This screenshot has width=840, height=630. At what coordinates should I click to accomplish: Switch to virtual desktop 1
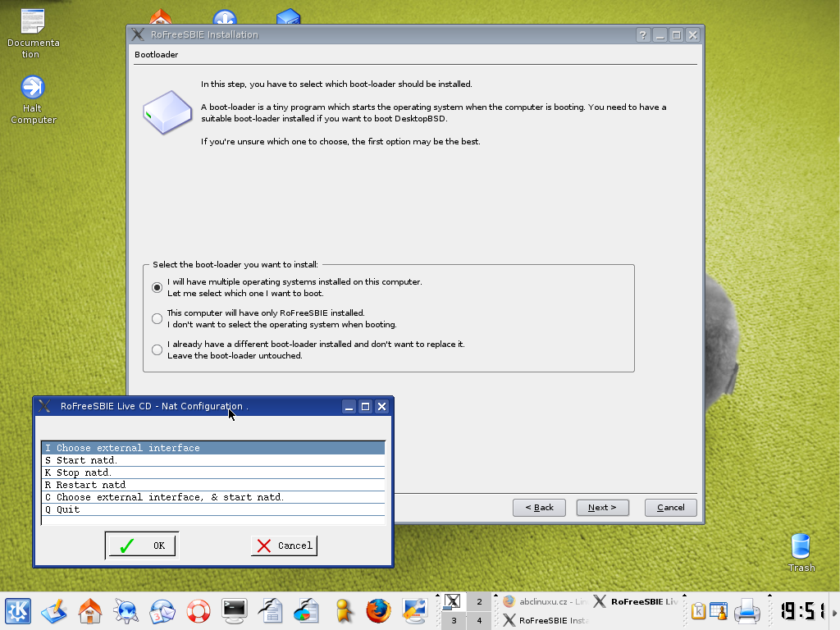click(x=454, y=601)
